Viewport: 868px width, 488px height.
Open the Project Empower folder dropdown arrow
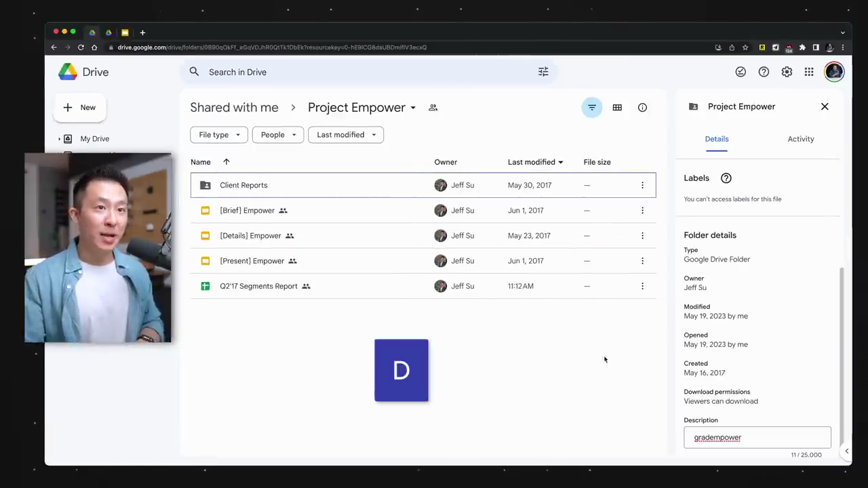click(412, 108)
